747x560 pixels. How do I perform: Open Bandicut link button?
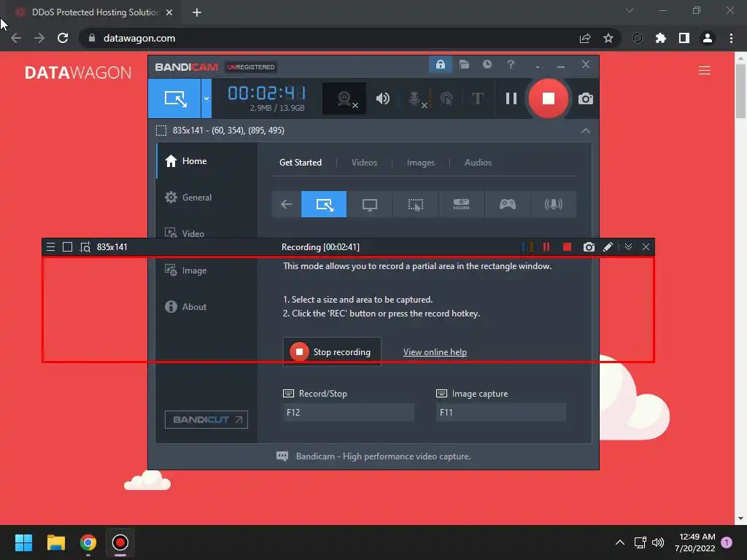point(206,419)
